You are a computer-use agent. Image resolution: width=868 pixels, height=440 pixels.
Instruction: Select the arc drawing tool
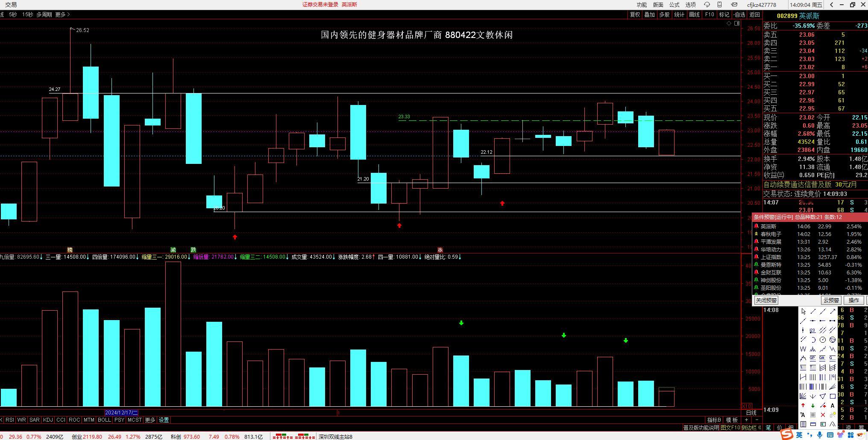click(813, 340)
